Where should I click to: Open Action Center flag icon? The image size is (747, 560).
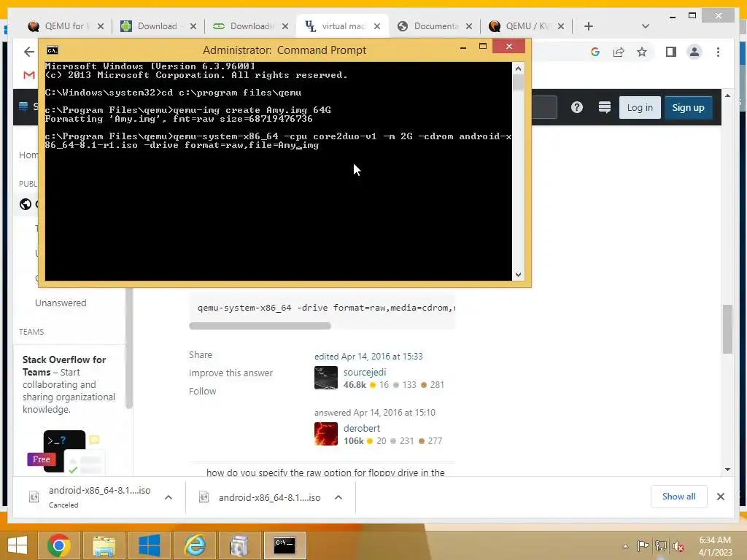point(643,545)
